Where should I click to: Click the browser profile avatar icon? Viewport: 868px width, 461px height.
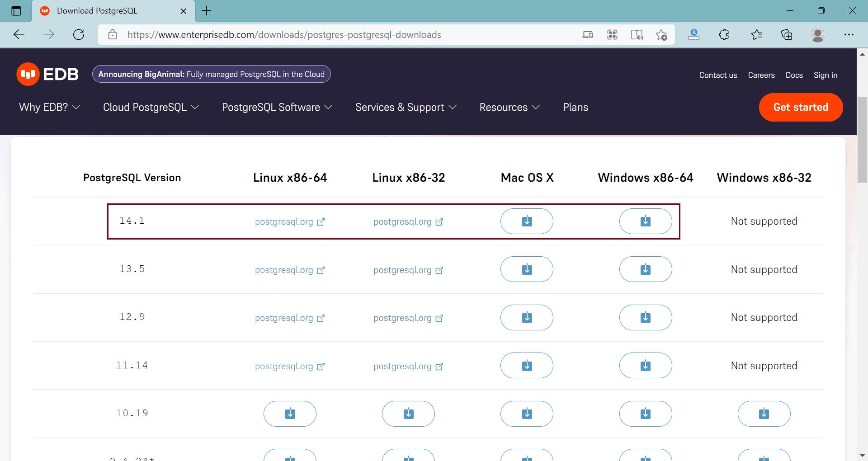[x=818, y=34]
